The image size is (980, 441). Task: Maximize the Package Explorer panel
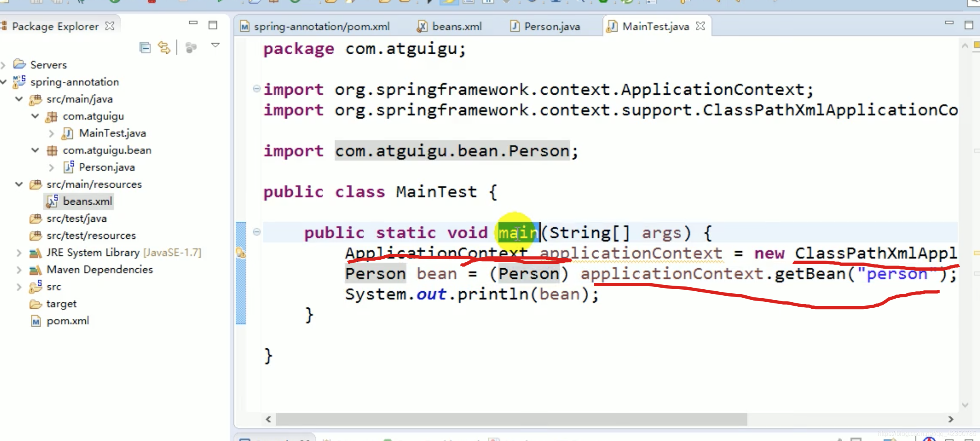point(213,25)
